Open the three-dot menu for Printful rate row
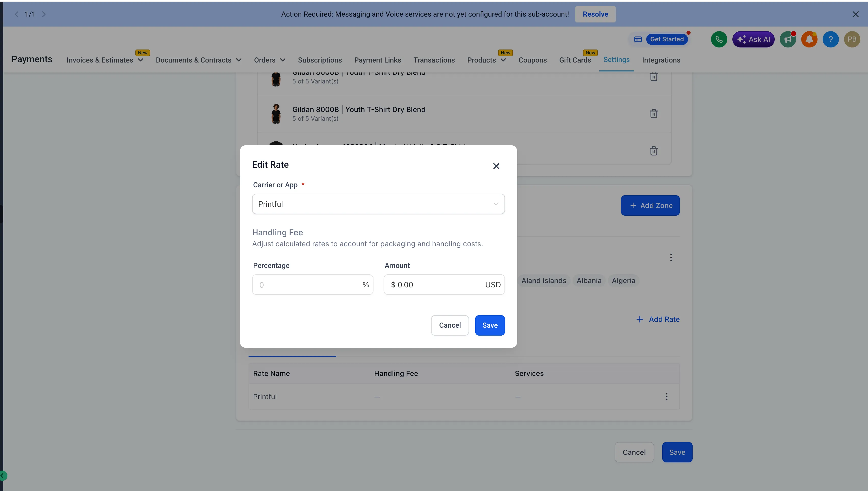 pos(666,397)
